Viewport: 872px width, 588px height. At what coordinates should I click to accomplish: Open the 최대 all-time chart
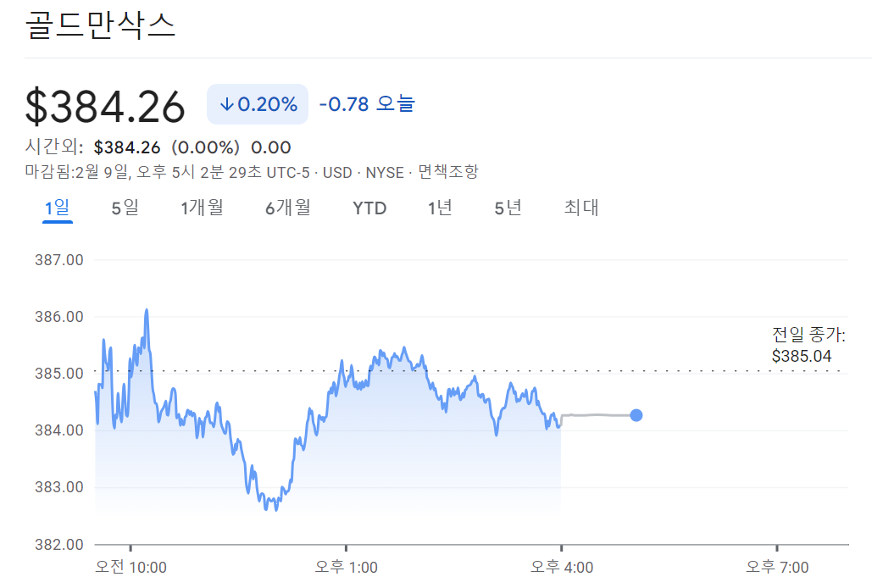pyautogui.click(x=580, y=207)
